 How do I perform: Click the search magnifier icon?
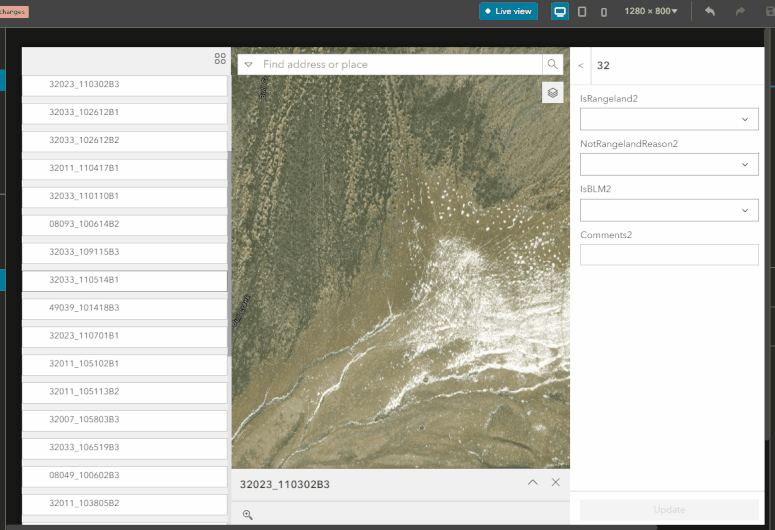(x=553, y=64)
